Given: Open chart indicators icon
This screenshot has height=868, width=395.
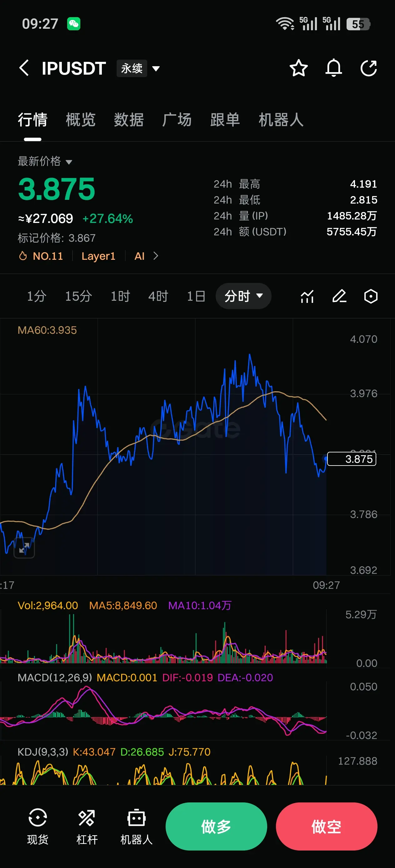Looking at the screenshot, I should 307,296.
